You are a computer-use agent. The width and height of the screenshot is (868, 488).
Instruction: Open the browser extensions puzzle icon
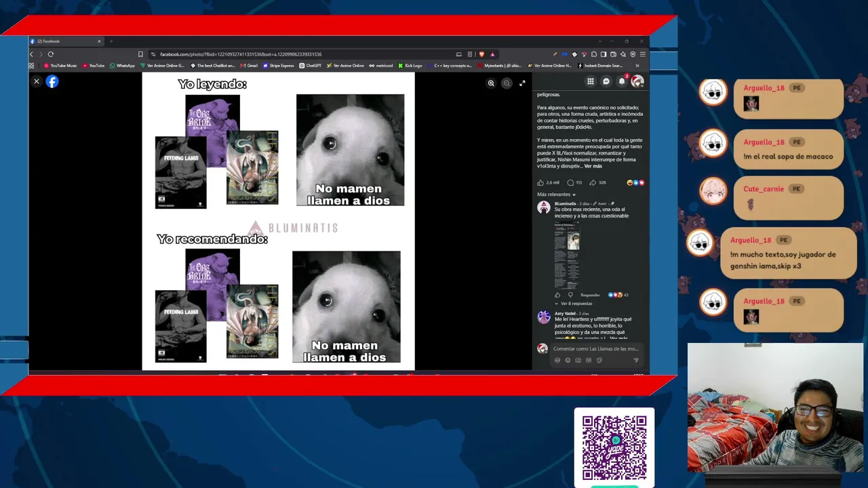click(x=594, y=54)
